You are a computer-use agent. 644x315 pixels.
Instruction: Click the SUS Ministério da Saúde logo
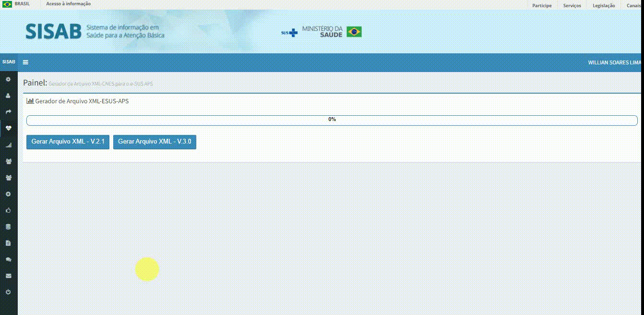[322, 32]
